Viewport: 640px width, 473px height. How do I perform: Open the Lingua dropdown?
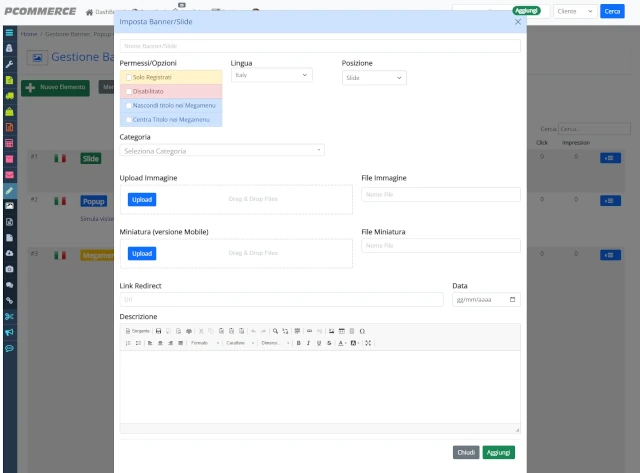pos(271,75)
